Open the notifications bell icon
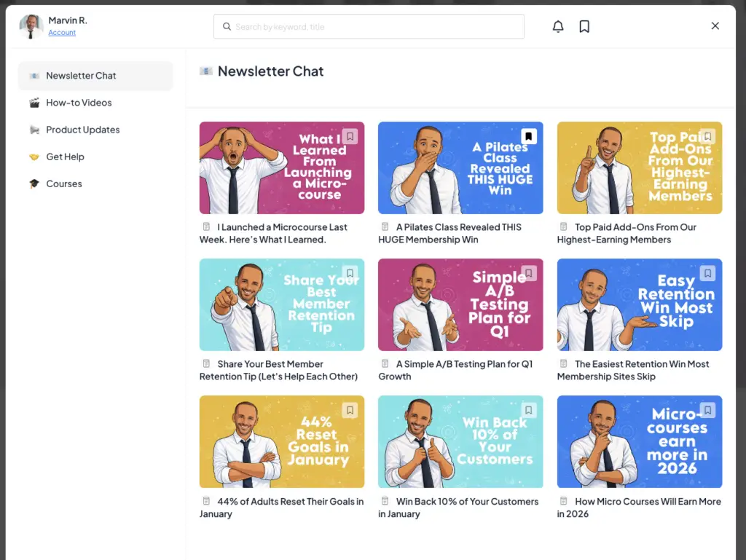Viewport: 746px width, 560px height. pos(557,27)
